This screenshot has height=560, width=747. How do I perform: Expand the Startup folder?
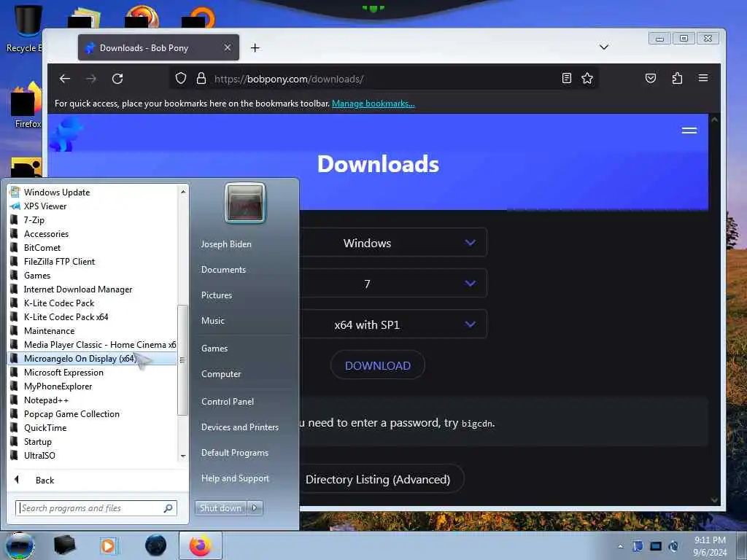click(93, 441)
